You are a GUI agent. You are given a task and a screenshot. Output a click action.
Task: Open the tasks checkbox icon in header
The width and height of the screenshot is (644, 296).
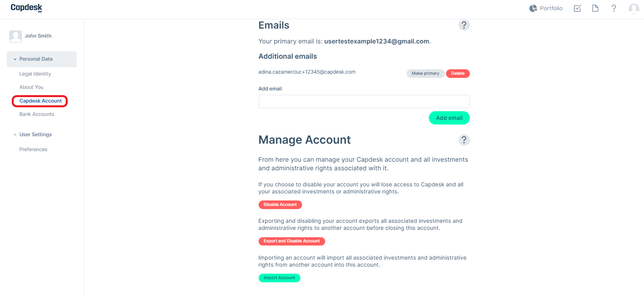(x=577, y=8)
